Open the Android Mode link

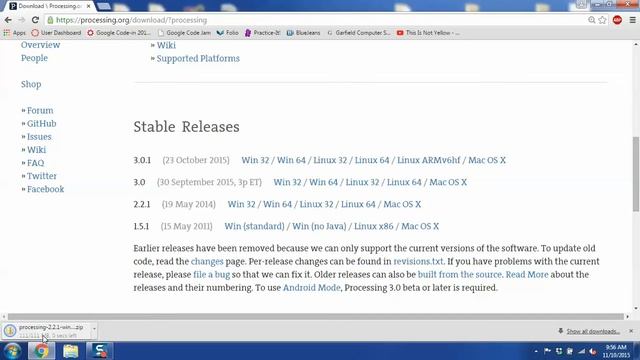[311, 287]
